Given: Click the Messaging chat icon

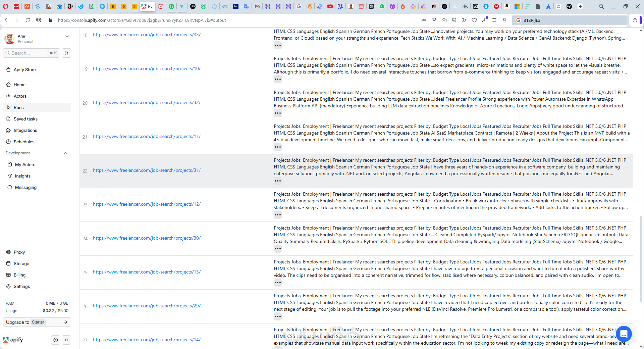Looking at the screenshot, I should click(10, 187).
